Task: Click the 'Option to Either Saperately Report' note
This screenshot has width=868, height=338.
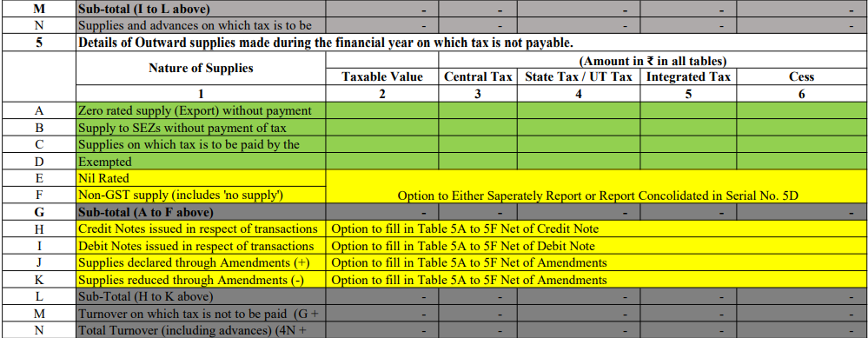Action: pyautogui.click(x=597, y=196)
